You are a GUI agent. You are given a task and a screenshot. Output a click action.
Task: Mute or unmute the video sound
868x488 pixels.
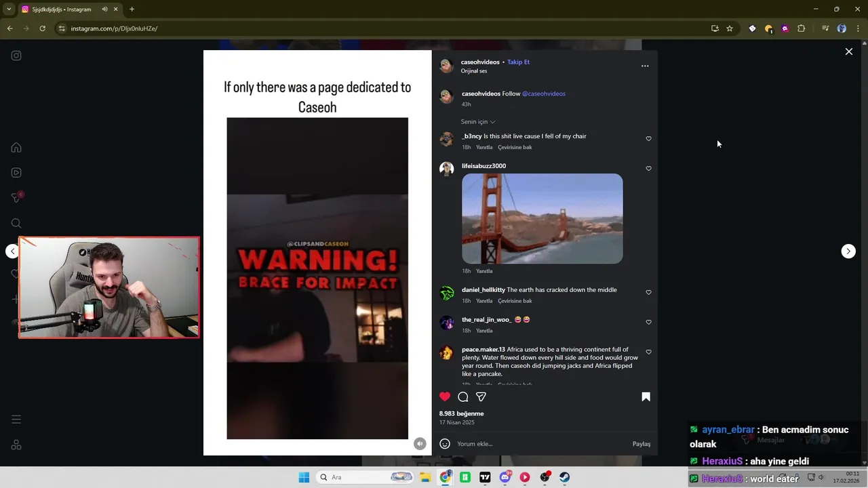click(x=420, y=444)
